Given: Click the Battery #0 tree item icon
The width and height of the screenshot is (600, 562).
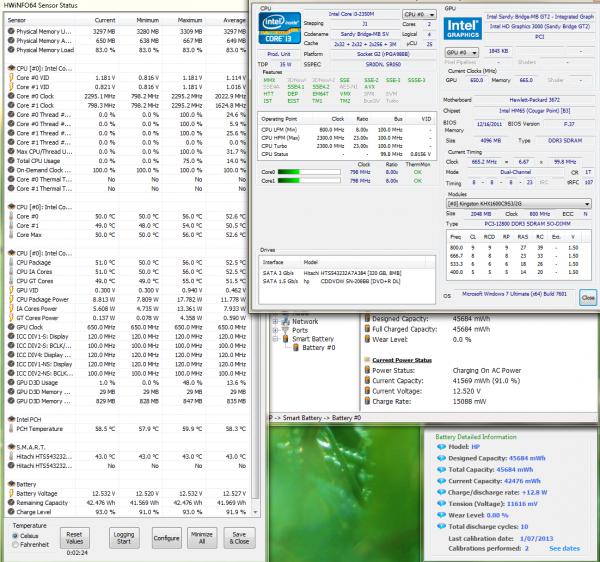Looking at the screenshot, I should (295, 348).
